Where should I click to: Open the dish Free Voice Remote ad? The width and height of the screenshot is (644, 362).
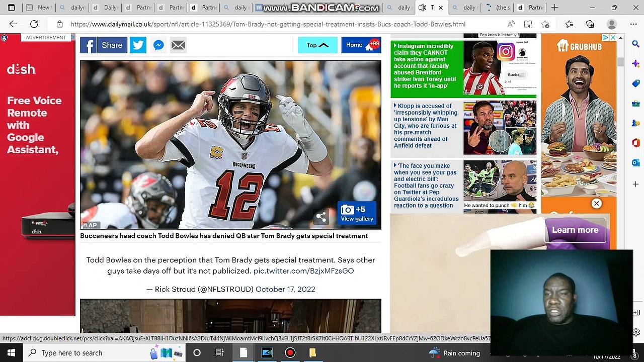coord(38,176)
